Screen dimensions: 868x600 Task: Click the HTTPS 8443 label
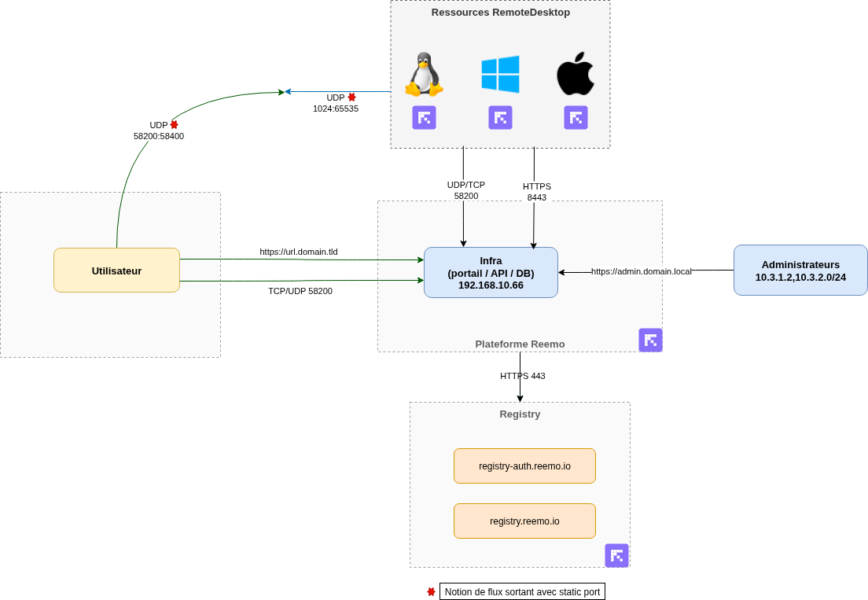pos(537,192)
